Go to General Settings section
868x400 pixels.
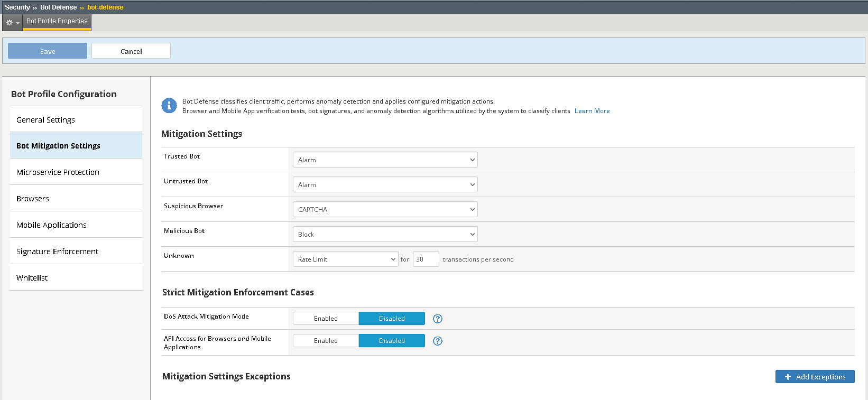point(46,120)
